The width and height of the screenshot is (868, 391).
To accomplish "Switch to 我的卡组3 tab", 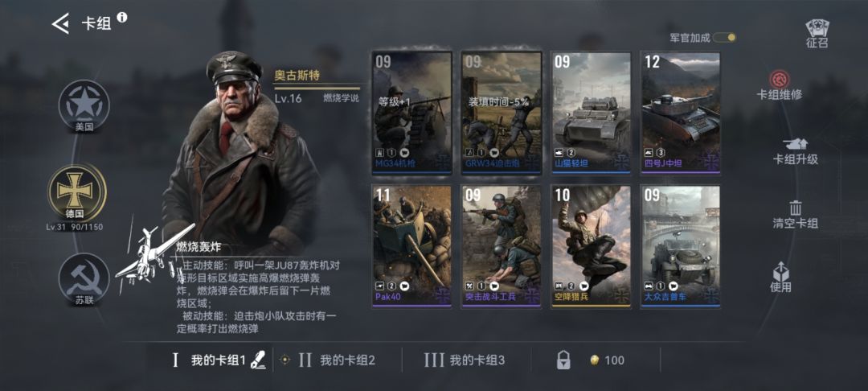I will coord(465,360).
